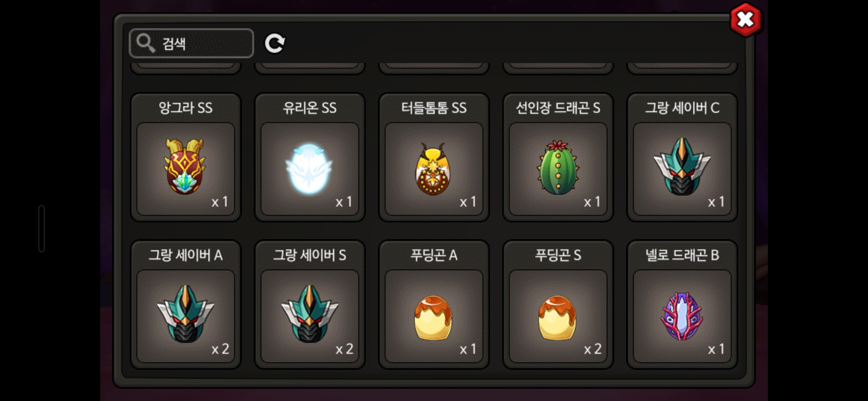Select the 앙그라 SS egg
Image resolution: width=868 pixels, height=401 pixels.
185,157
